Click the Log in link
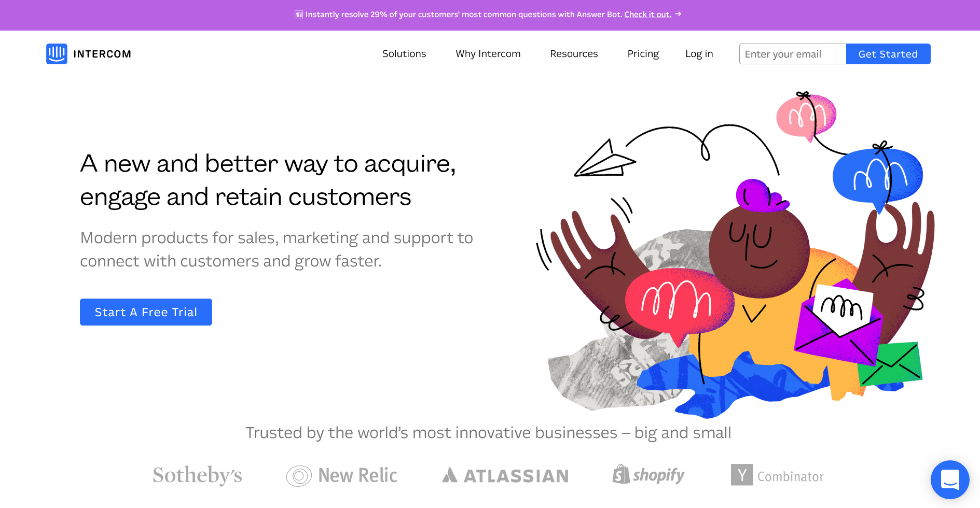 (x=699, y=54)
